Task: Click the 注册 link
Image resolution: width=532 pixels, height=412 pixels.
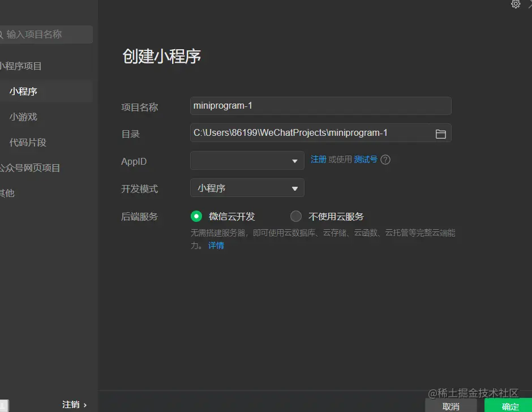Action: coord(318,160)
